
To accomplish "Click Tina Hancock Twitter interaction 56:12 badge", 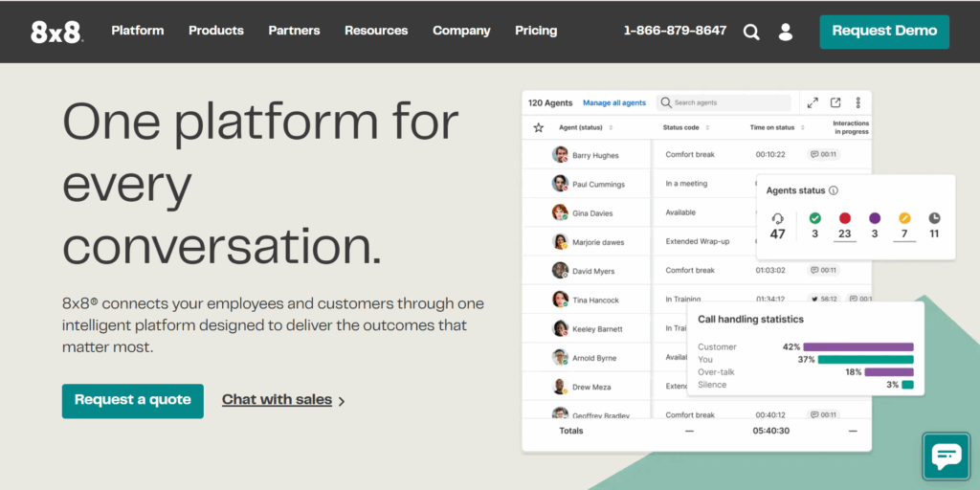I will 823,300.
